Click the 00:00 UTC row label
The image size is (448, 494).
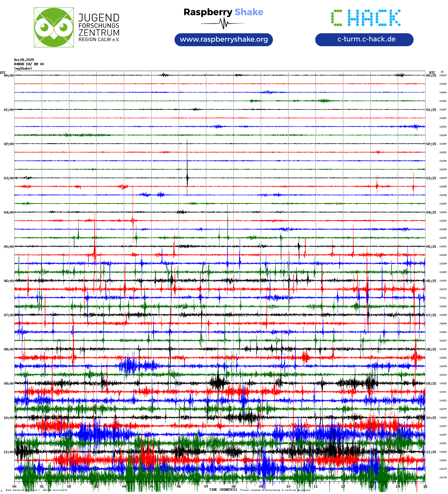coord(9,76)
